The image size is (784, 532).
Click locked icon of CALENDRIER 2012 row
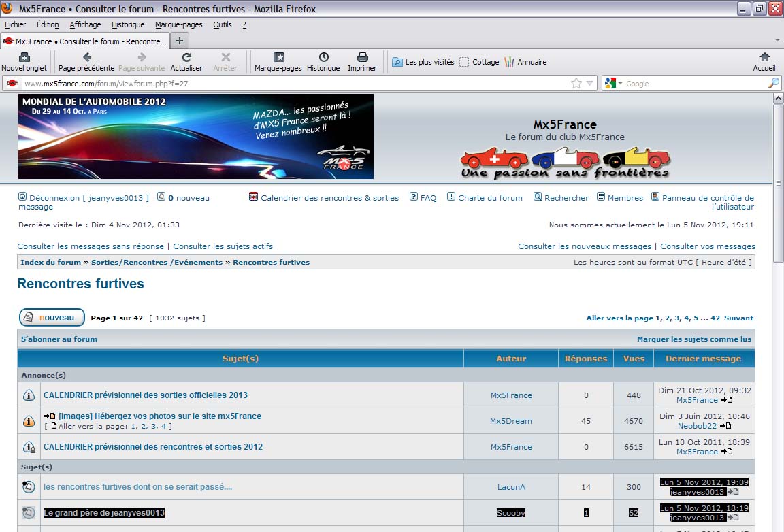click(29, 446)
